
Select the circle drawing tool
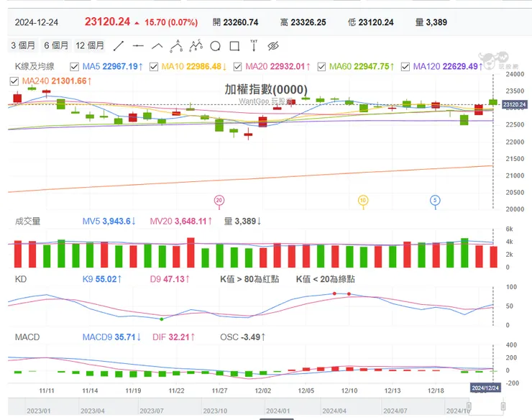point(215,46)
